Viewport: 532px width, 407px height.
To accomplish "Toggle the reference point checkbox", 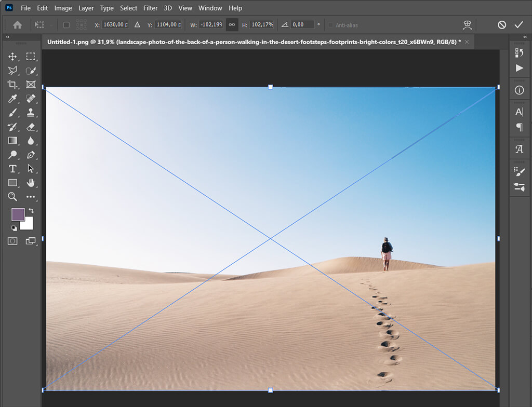I will [66, 25].
